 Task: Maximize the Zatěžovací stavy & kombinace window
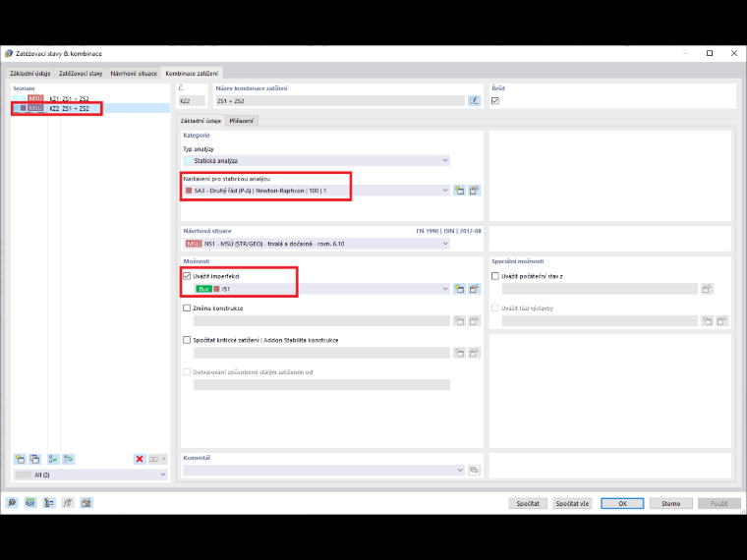(x=710, y=53)
